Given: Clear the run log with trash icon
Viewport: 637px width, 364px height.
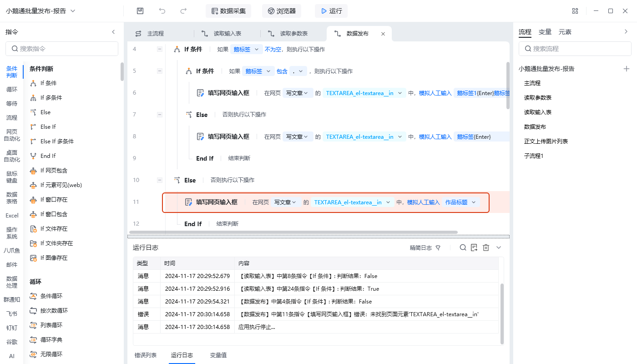Looking at the screenshot, I should 486,248.
